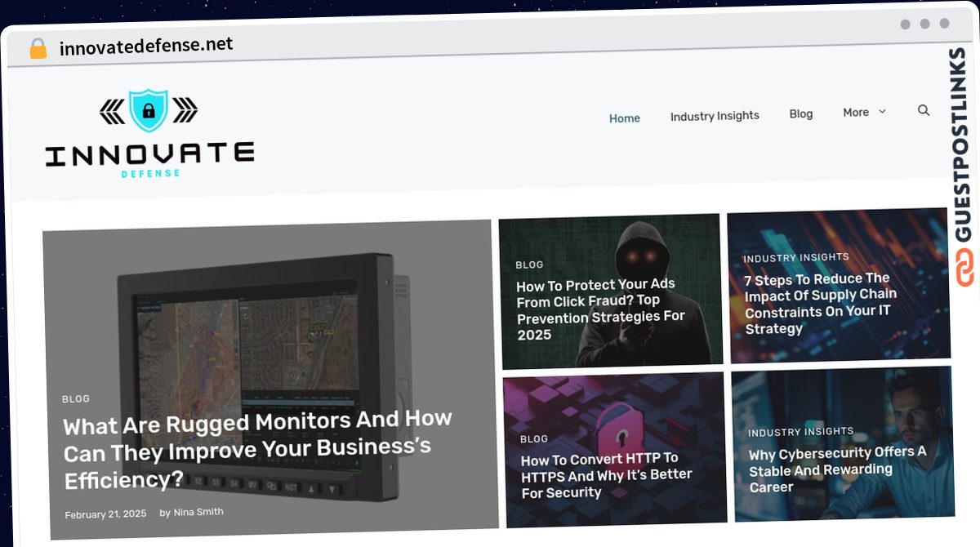Click the Innovate Defense shield logo
Image resolution: width=980 pixels, height=547 pixels.
pos(149,111)
